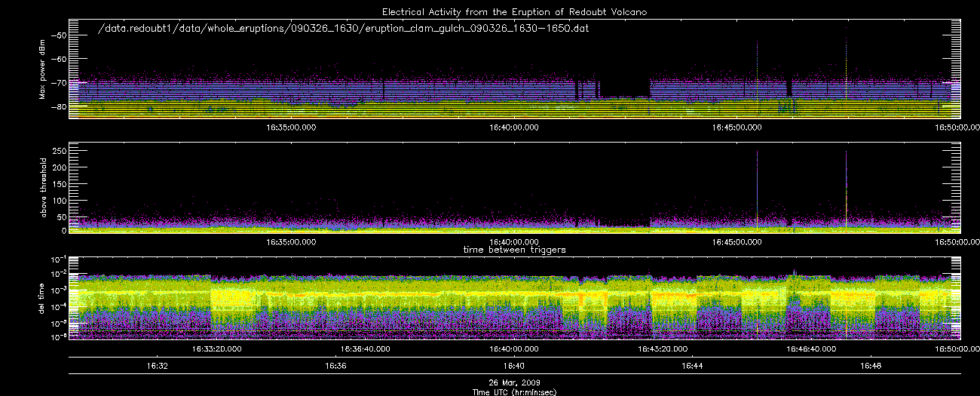Click the 150 tick on above threshold axis

click(59, 183)
